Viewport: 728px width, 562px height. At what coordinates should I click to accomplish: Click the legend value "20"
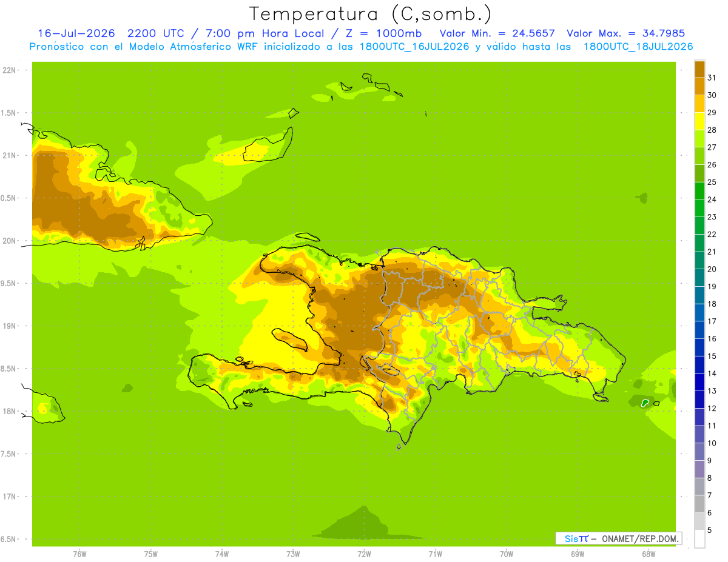[712, 269]
